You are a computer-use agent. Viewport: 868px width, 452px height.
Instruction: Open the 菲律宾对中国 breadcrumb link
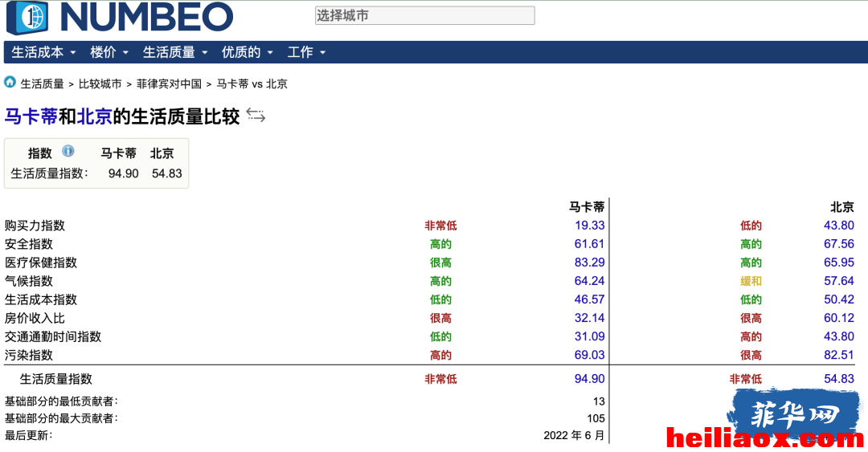[x=169, y=84]
